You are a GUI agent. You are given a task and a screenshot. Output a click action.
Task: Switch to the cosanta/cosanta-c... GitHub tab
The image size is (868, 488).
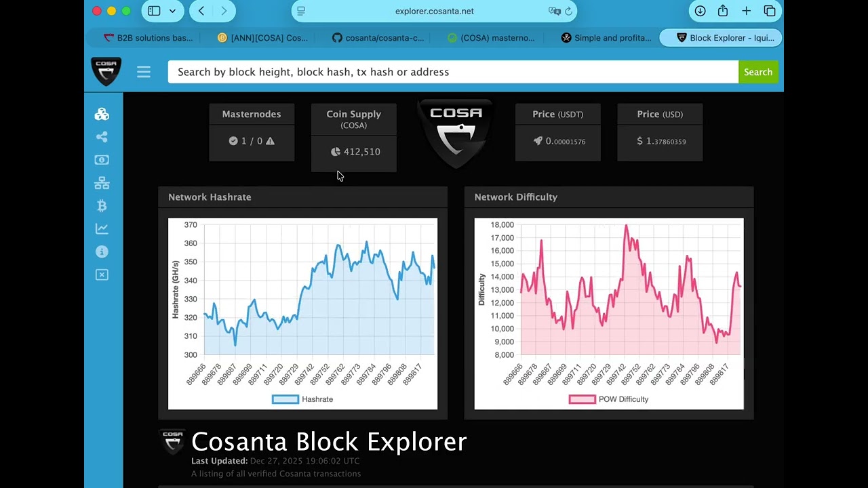[x=378, y=38]
